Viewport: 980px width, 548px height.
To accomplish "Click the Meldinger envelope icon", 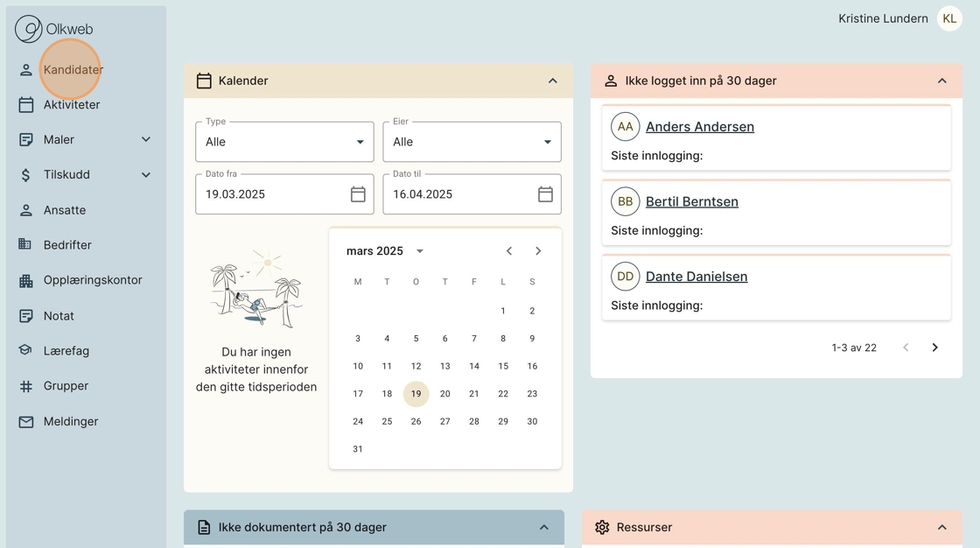I will tap(25, 422).
